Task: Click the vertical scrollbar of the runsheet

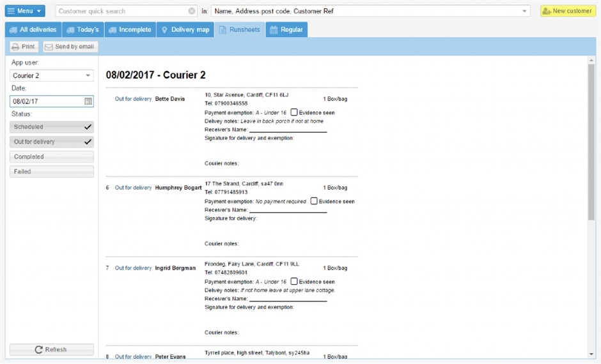Action: pyautogui.click(x=591, y=140)
